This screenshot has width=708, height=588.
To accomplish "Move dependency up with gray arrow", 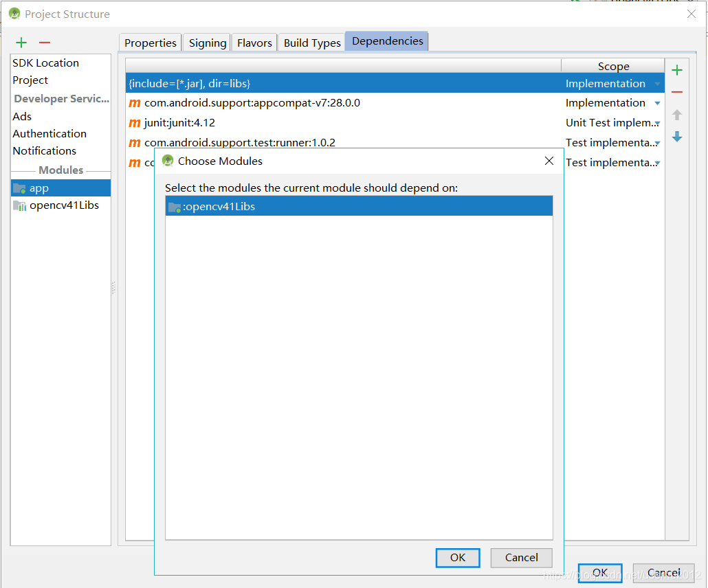I will 677,115.
